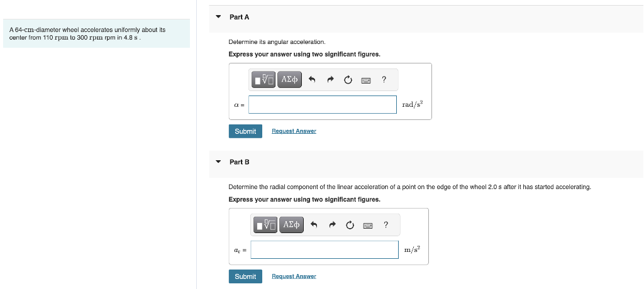Image resolution: width=644 pixels, height=289 pixels.
Task: Click the undo arrow in Part A
Action: 313,80
